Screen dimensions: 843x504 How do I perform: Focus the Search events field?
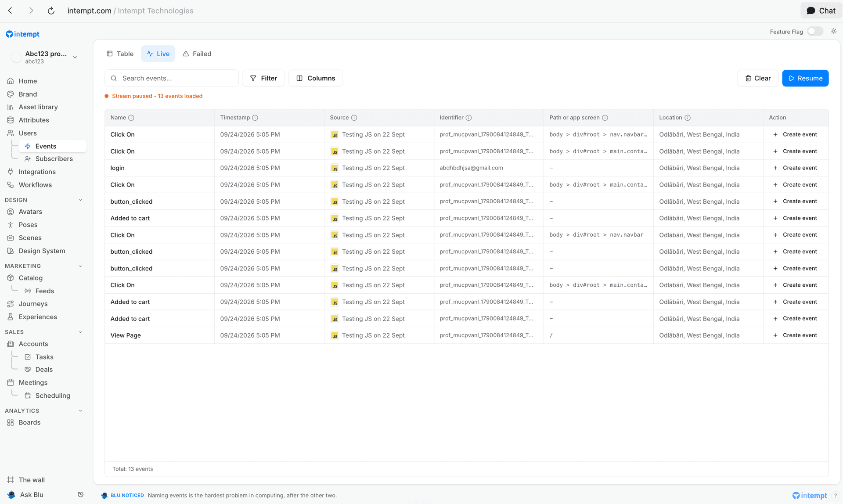point(172,79)
